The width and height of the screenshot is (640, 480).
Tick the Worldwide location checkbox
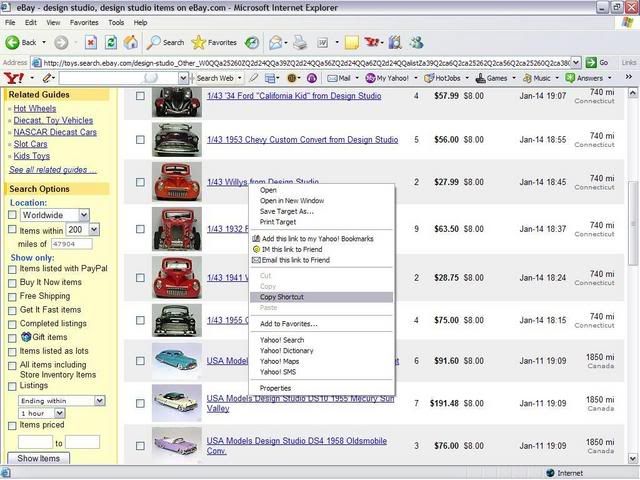coord(12,215)
